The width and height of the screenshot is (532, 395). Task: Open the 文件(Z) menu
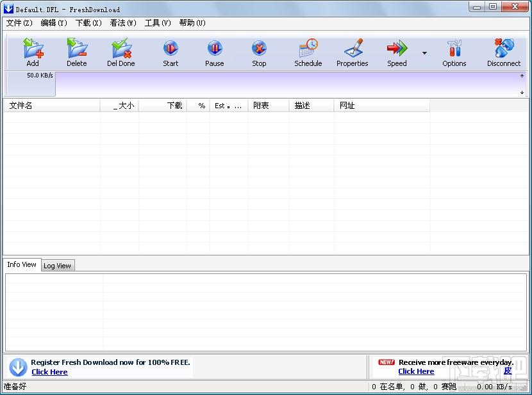coord(19,23)
